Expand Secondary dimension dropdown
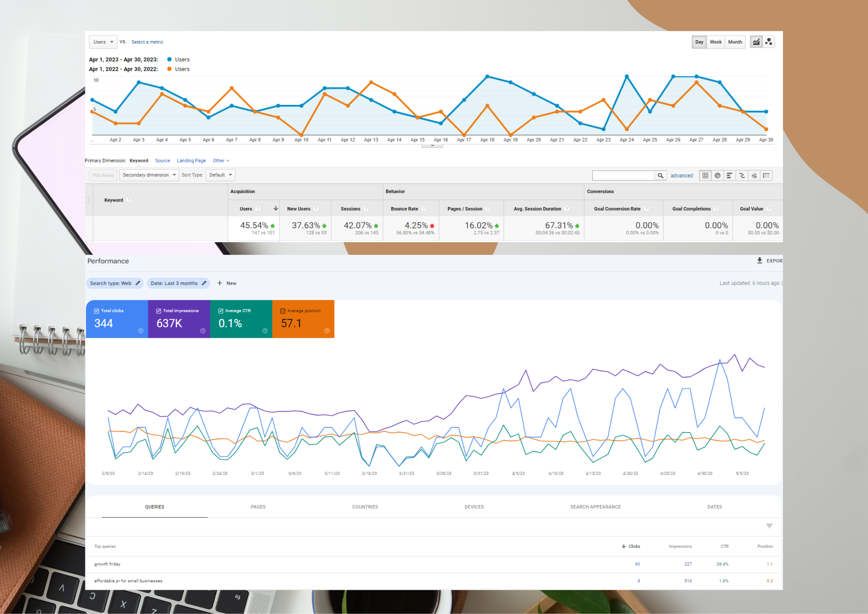The height and width of the screenshot is (614, 868). point(148,175)
